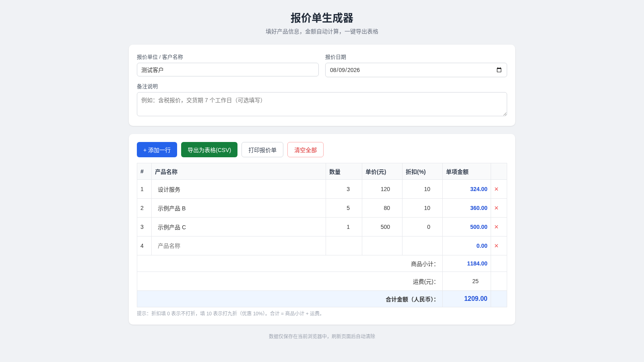644x362 pixels.
Task: Edit quantity 1 for 示例产品 C
Action: tap(344, 227)
